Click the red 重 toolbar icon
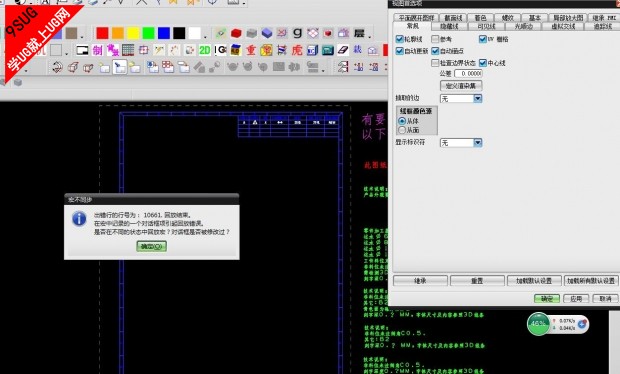Screen dimensions: 620x374 [x=251, y=50]
